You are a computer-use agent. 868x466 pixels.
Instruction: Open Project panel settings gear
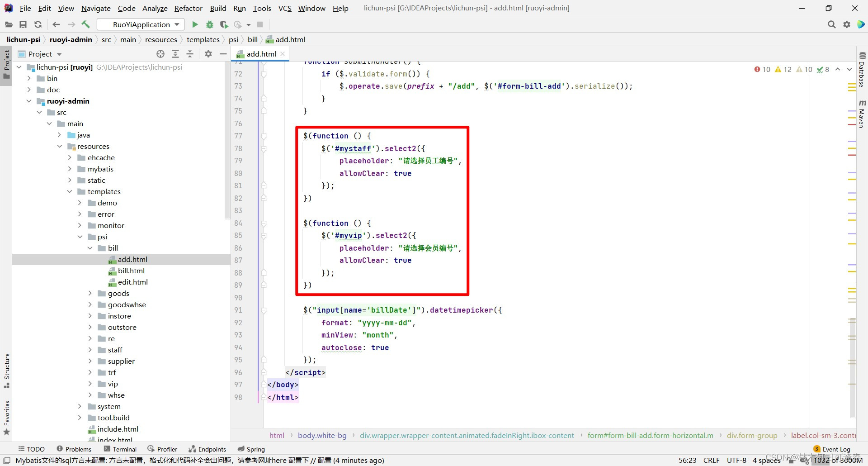(208, 54)
